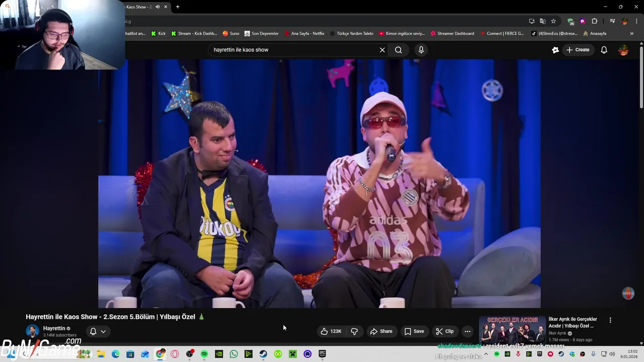This screenshot has width=644, height=362.
Task: Like the video (123K)
Action: coord(331,331)
